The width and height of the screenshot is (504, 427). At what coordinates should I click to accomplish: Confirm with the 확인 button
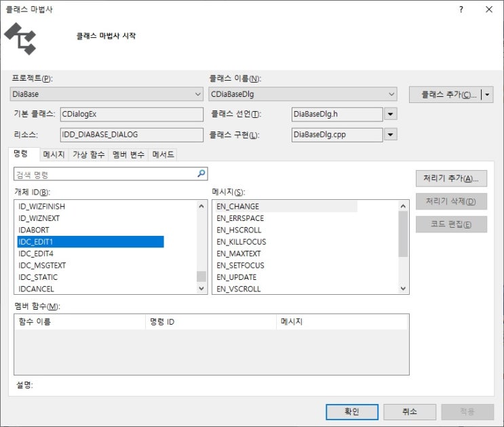point(352,411)
